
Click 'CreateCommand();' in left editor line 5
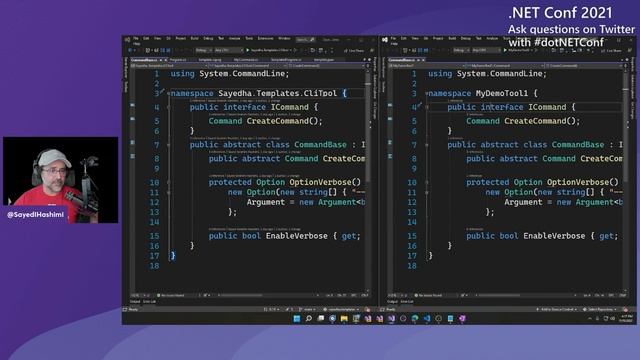[x=284, y=121]
